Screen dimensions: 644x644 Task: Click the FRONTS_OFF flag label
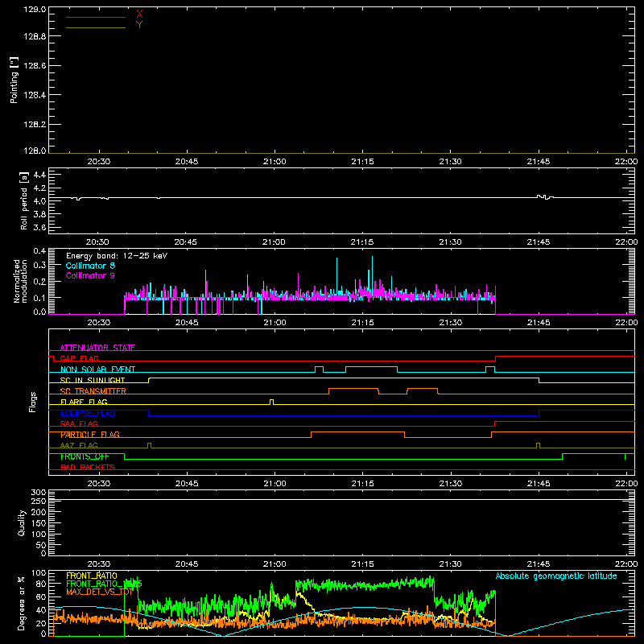click(x=85, y=456)
